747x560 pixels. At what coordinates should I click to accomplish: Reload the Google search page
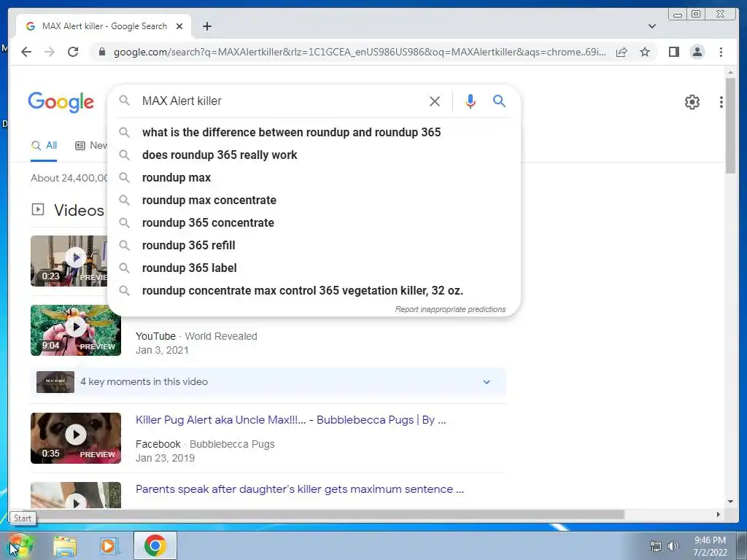coord(73,52)
